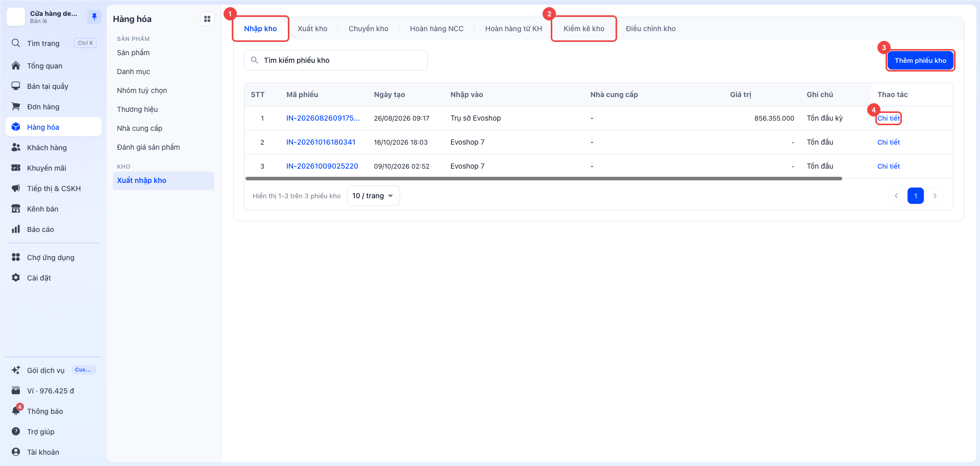Open Cài đặt gear icon
The width and height of the screenshot is (980, 466).
(x=16, y=277)
